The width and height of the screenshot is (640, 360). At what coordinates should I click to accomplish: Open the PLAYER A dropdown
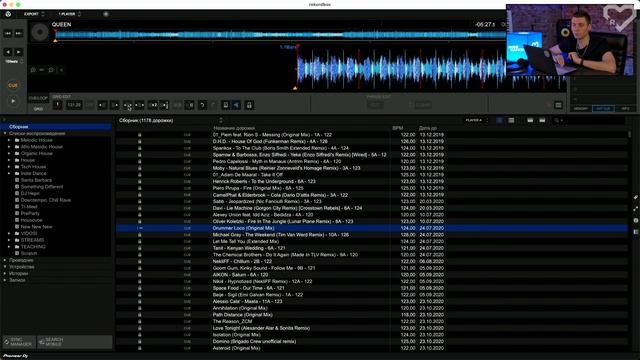pyautogui.click(x=476, y=120)
